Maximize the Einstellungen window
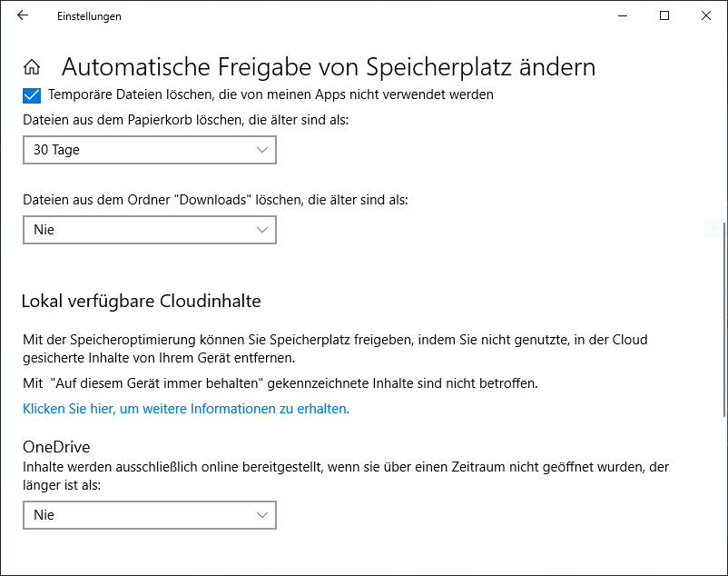 pyautogui.click(x=664, y=15)
